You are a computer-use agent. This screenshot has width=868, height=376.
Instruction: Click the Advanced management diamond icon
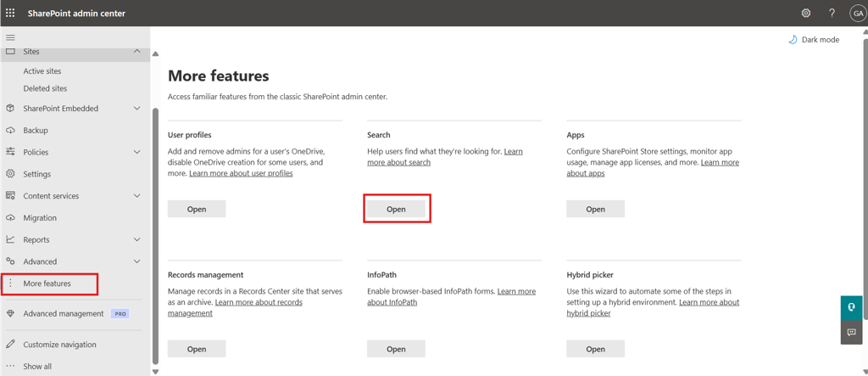tap(10, 313)
